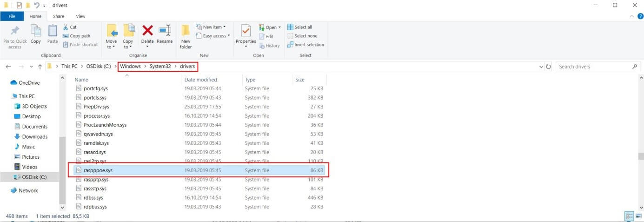
Task: Click the Rename icon
Action: [165, 31]
